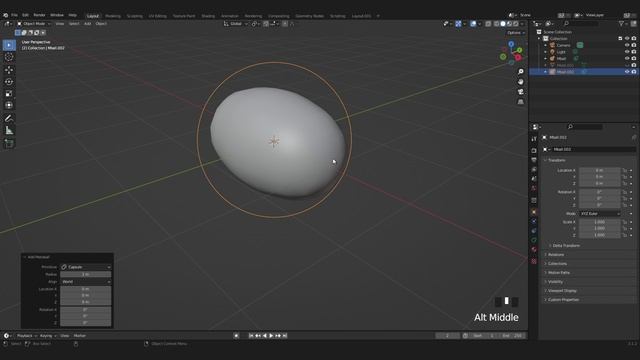This screenshot has width=640, height=360.
Task: Open the viewport Options dropdown
Action: [x=516, y=33]
